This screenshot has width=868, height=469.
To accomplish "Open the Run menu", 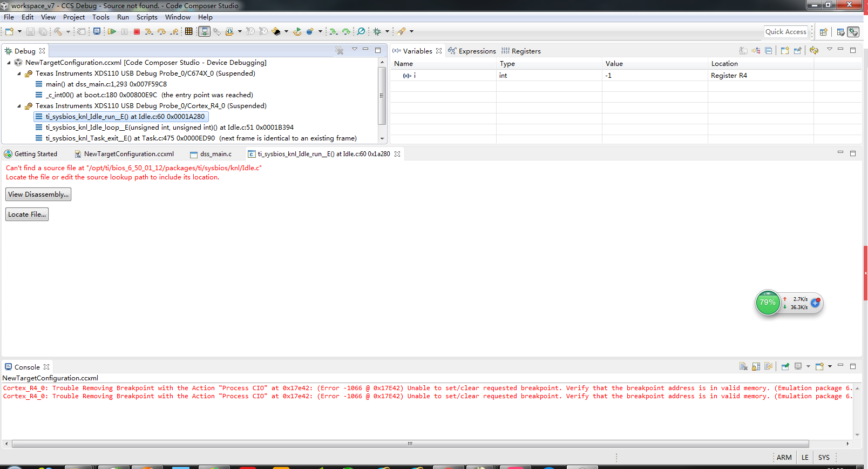I will click(123, 17).
